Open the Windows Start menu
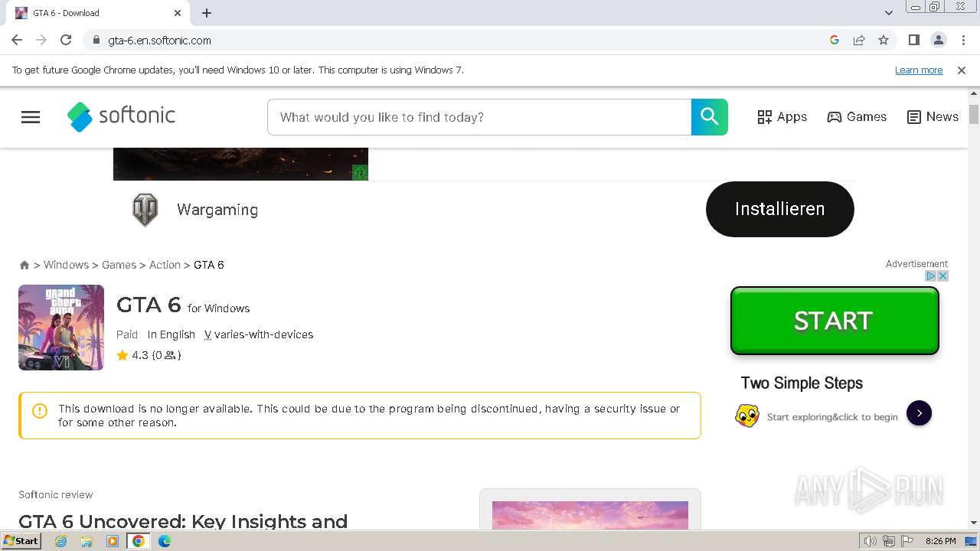This screenshot has height=551, width=980. point(21,541)
